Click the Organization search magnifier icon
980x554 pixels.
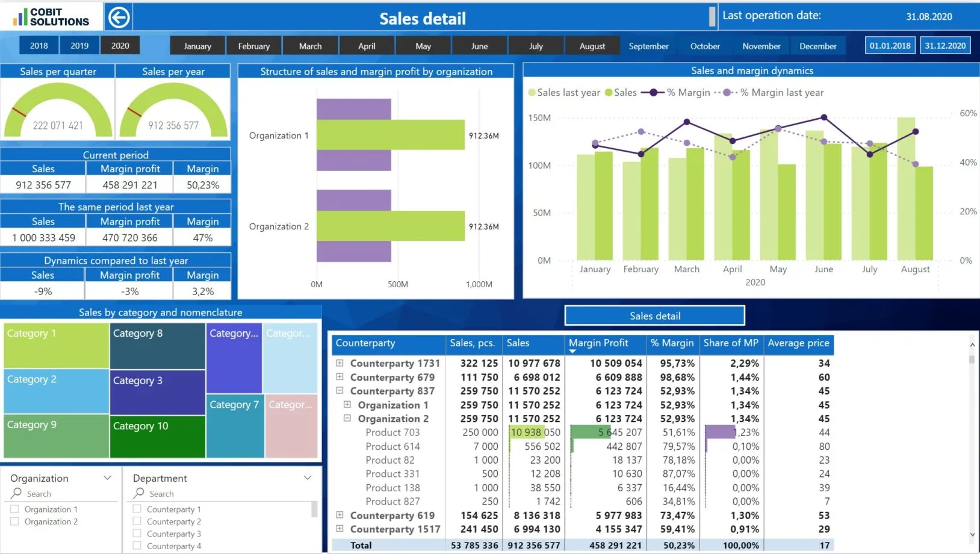tap(16, 493)
